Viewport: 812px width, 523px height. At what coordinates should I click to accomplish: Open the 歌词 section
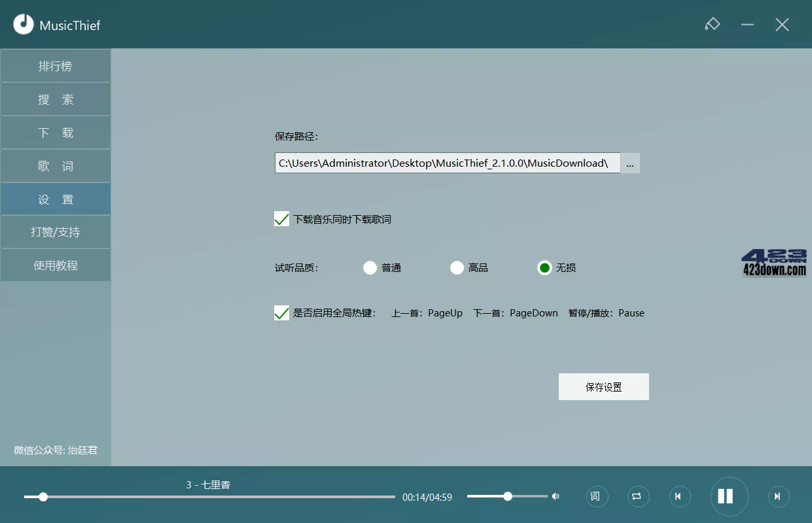55,165
